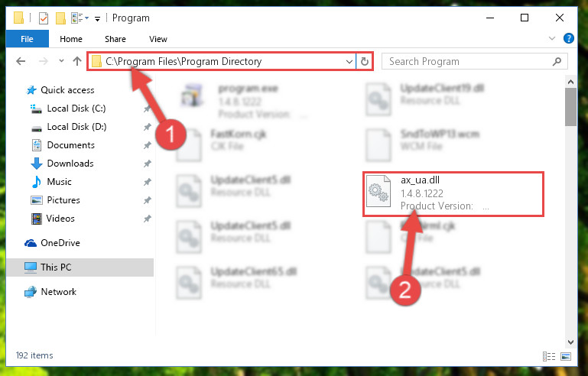The height and width of the screenshot is (376, 588).
Task: Go up one folder level with the up arrow
Action: [77, 61]
